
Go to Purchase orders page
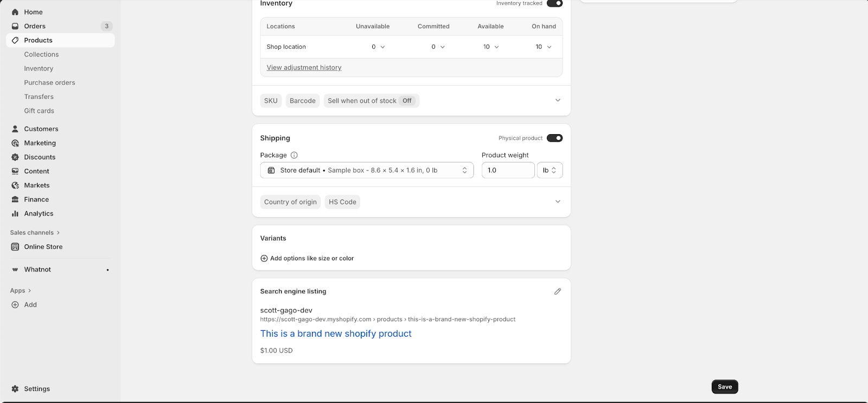(49, 83)
